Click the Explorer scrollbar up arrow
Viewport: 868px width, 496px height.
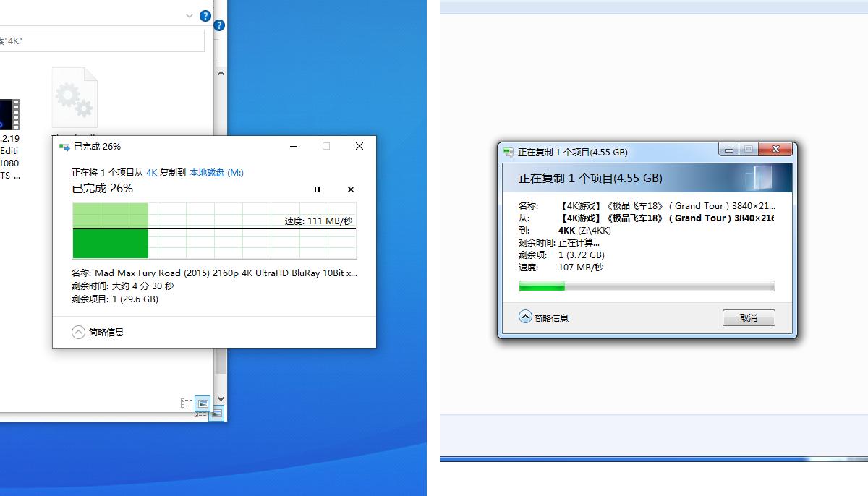coord(221,72)
